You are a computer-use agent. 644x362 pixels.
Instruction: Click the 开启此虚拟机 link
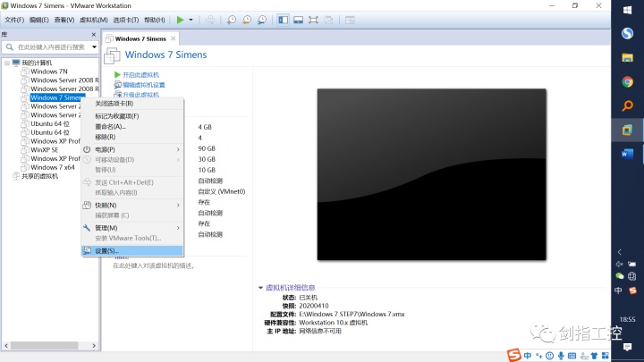[x=140, y=75]
